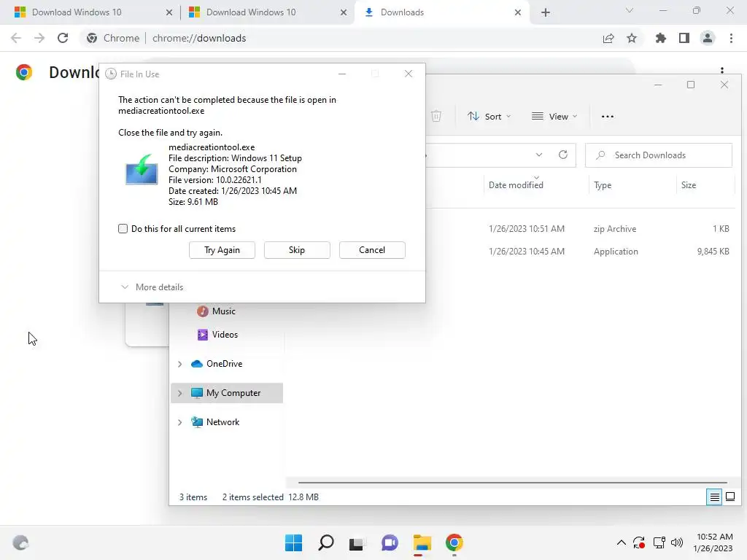Viewport: 747px width, 560px height.
Task: Open the widgets icon on taskbar
Action: (20, 542)
